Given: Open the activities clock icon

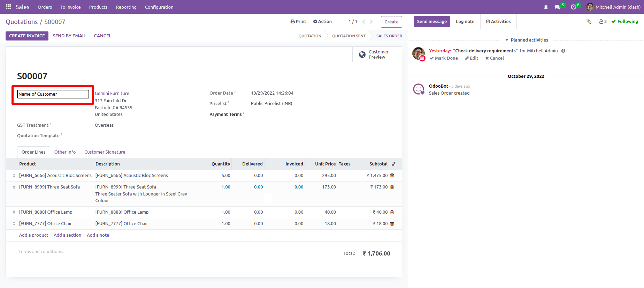Looking at the screenshot, I should pos(573,7).
